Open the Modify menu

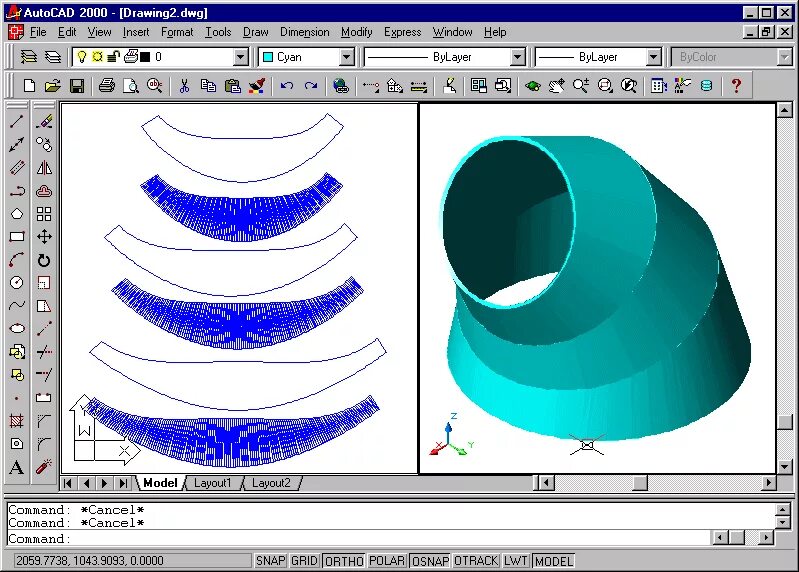pyautogui.click(x=357, y=32)
